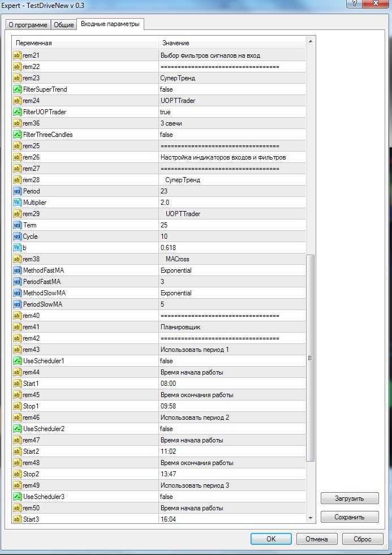Click the double icon beside variable b
392x555 pixels.
18,248
